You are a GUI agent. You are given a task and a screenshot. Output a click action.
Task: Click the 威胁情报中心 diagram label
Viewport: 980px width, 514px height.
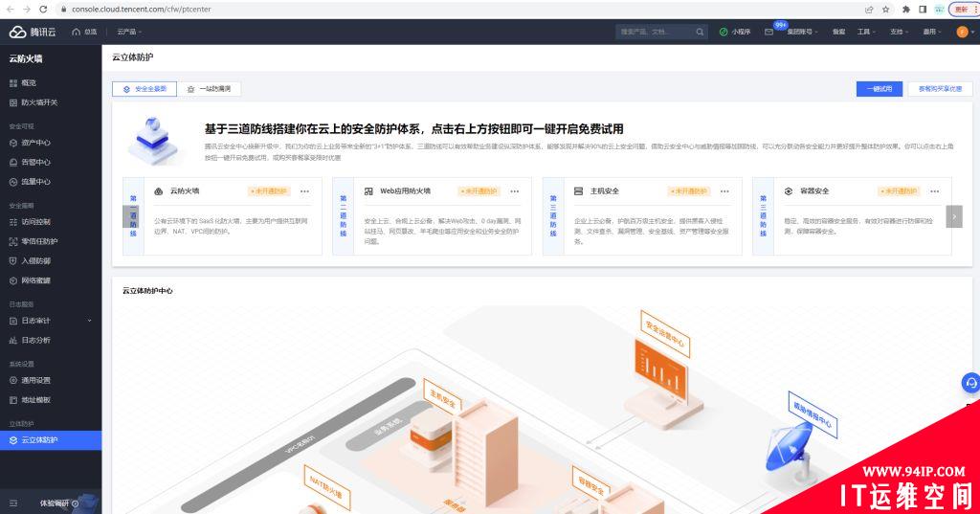coord(813,413)
